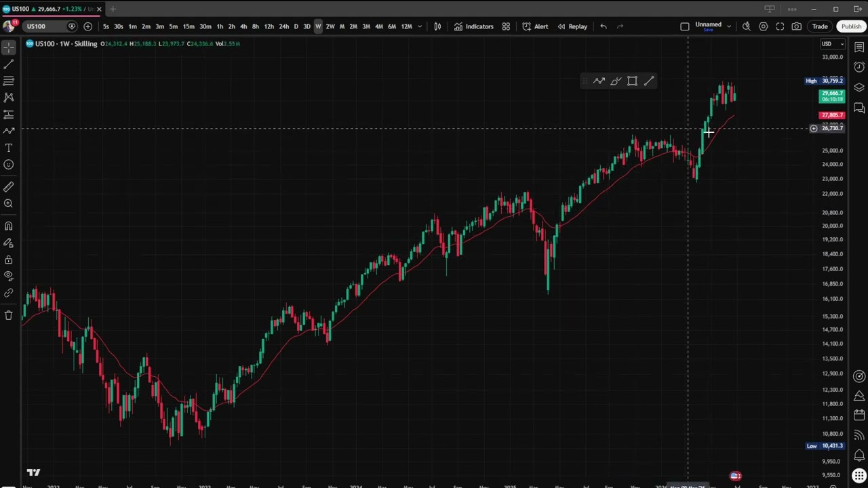The image size is (868, 488).
Task: Create an Alert
Action: [x=535, y=26]
